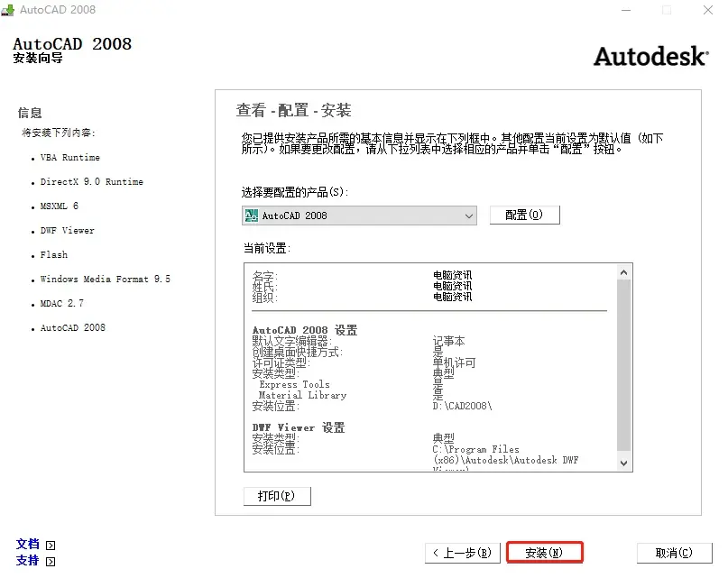The image size is (728, 578).
Task: Open the 文档 documentation link
Action: click(27, 544)
